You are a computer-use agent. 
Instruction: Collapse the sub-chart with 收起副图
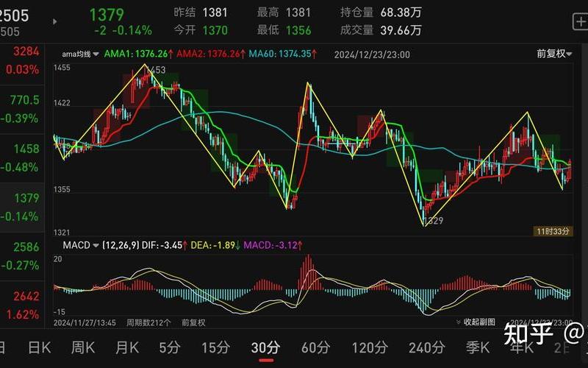click(x=476, y=322)
